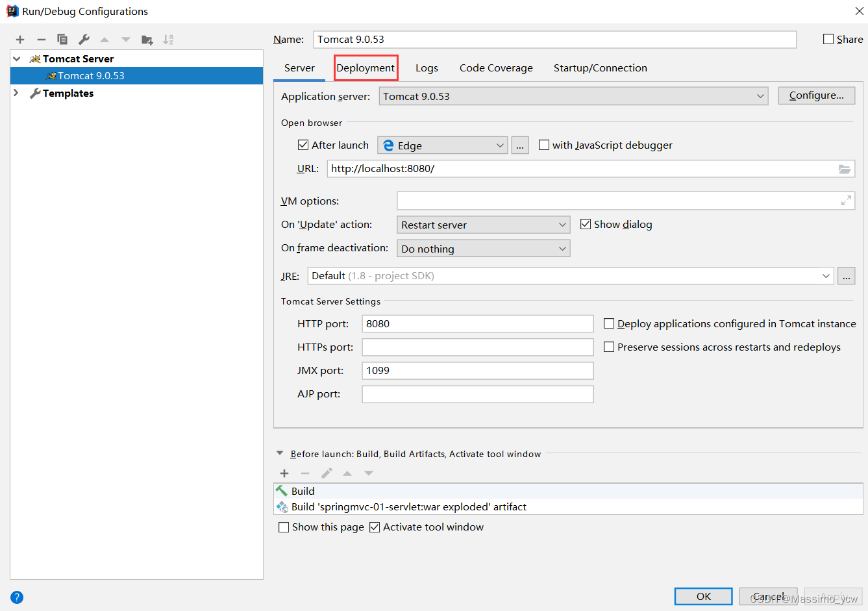Enable with JavaScript debugger checkbox

(544, 145)
